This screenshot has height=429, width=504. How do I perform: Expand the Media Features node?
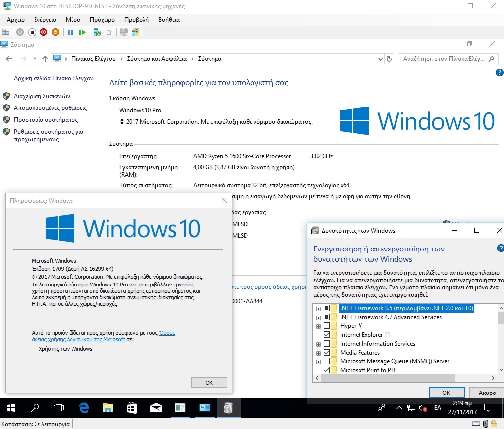(x=318, y=353)
